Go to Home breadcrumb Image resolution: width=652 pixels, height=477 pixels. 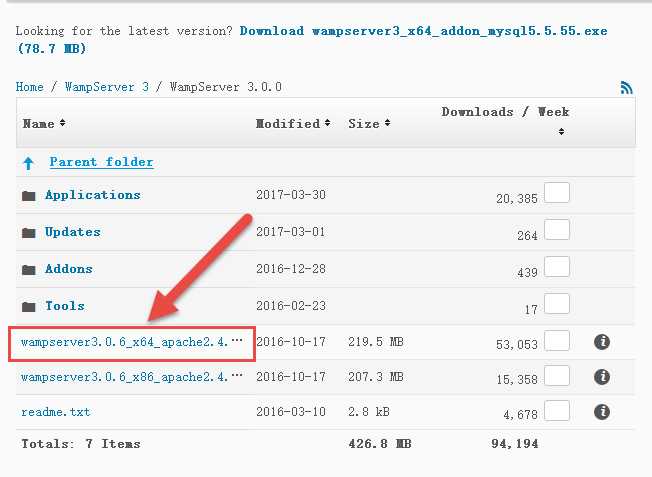(x=30, y=87)
